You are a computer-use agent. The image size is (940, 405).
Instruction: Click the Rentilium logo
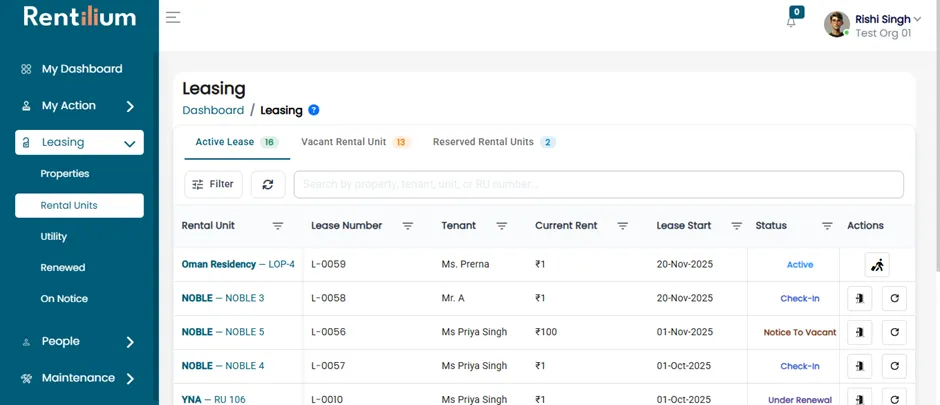tap(80, 17)
